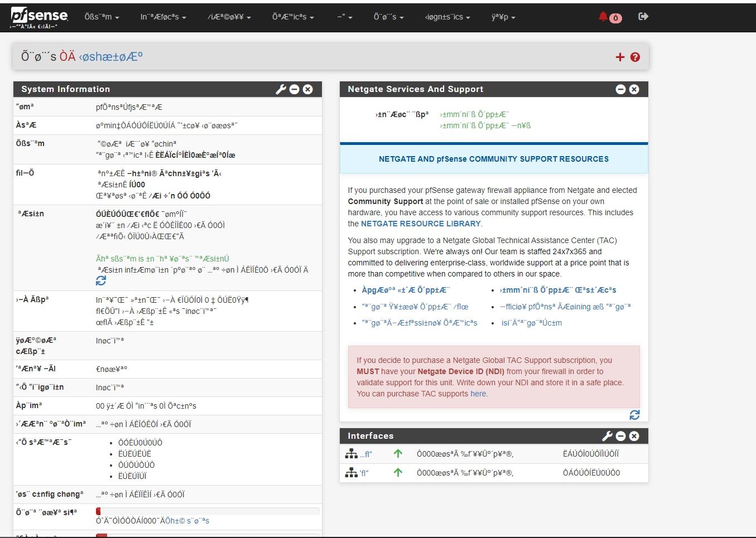Collapse the System Information widget
Screen dimensions: 756x538
click(295, 89)
